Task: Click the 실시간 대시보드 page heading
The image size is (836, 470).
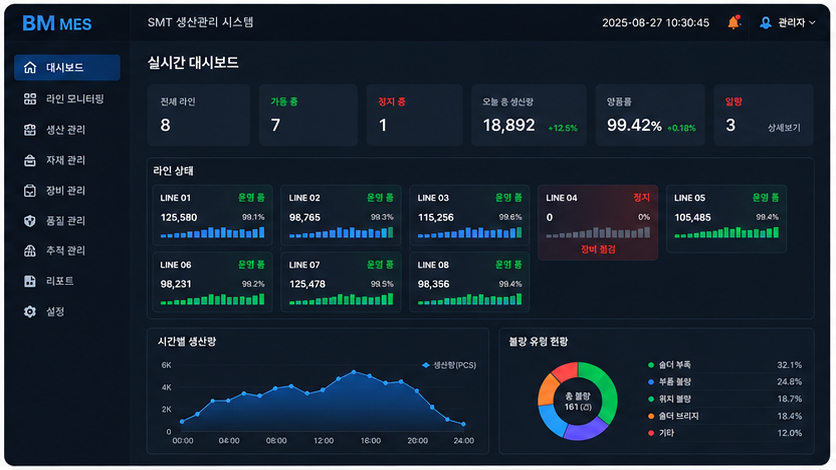Action: coord(193,63)
